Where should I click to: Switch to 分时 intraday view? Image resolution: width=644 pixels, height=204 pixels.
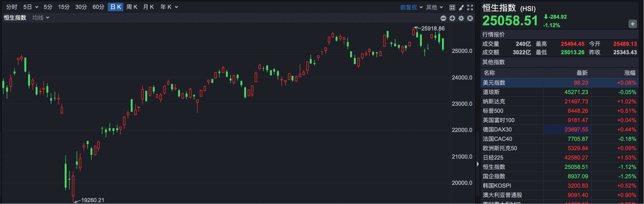pyautogui.click(x=12, y=7)
